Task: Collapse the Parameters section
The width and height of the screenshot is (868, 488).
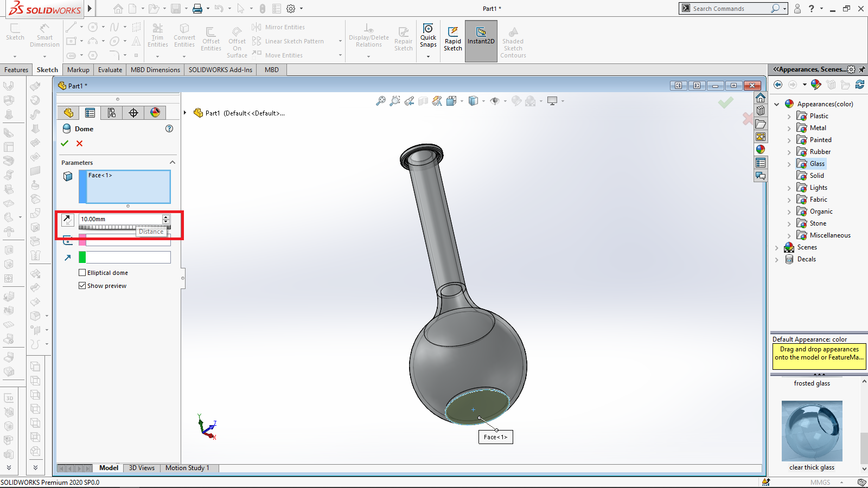Action: [x=173, y=163]
